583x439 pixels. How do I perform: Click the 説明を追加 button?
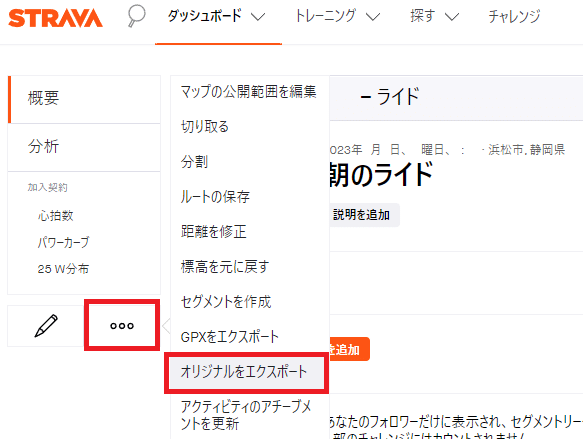(364, 215)
